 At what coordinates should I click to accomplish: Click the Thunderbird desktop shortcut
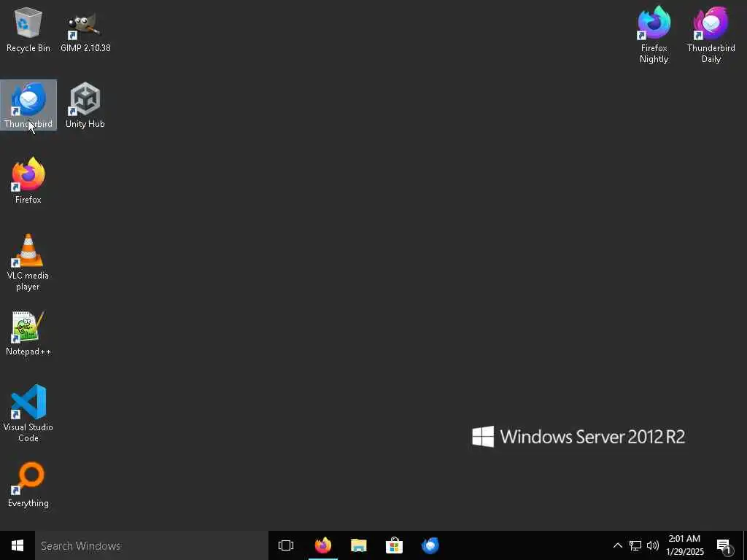28,105
